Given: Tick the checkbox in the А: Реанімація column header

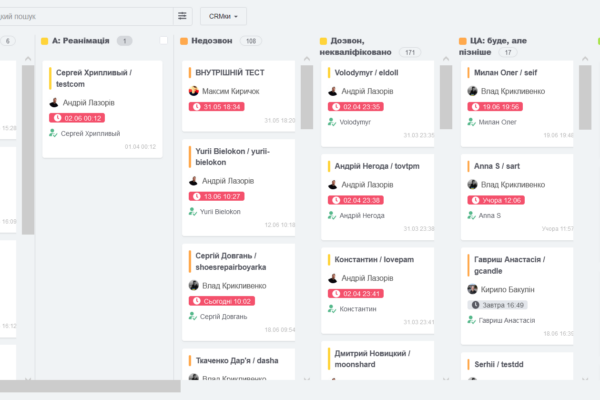Looking at the screenshot, I should pos(164,41).
